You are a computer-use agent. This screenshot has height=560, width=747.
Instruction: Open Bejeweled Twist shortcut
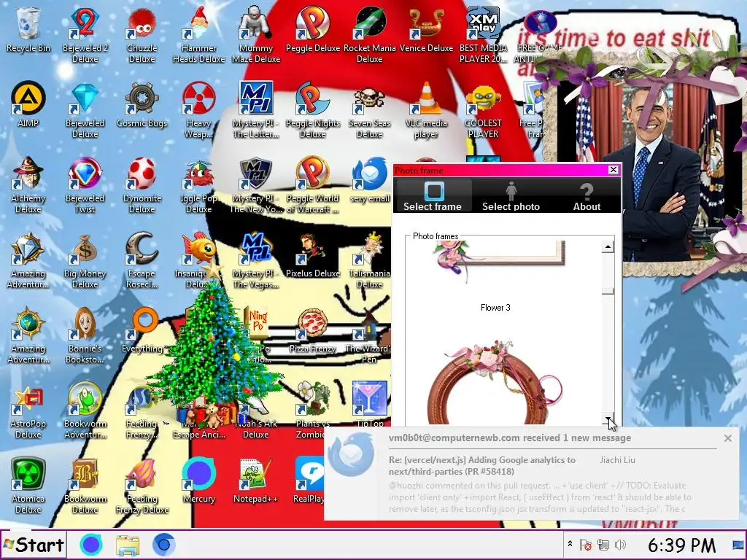click(x=85, y=184)
